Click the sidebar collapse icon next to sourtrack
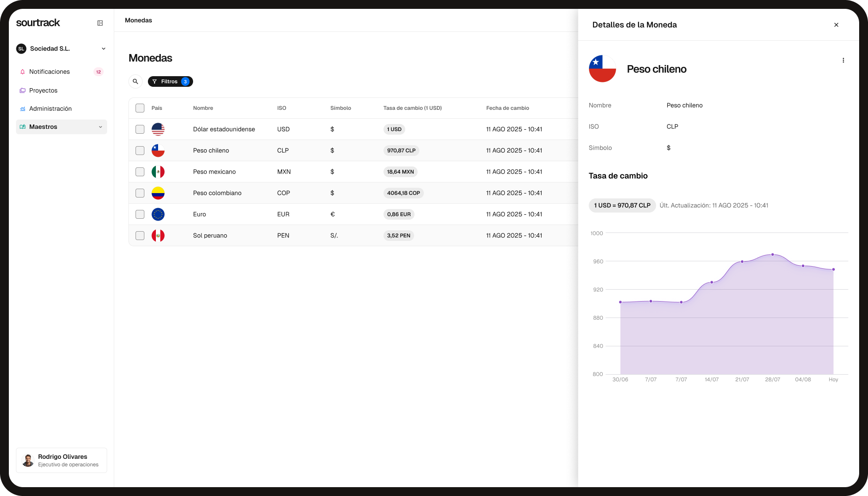Viewport: 868px width, 496px height. [100, 23]
